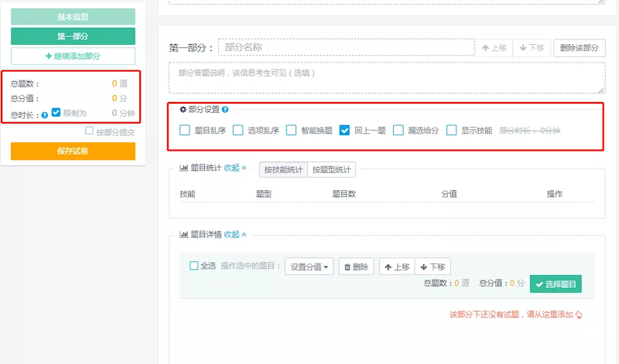The height and width of the screenshot is (364, 619).
Task: Click the green 选择题目 button
Action: pyautogui.click(x=556, y=284)
